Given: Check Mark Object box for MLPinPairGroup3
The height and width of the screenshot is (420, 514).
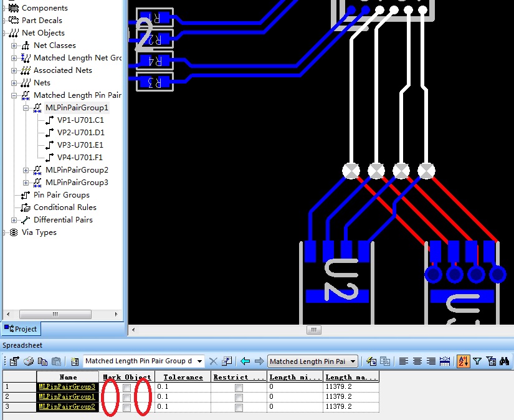Looking at the screenshot, I should 126,388.
